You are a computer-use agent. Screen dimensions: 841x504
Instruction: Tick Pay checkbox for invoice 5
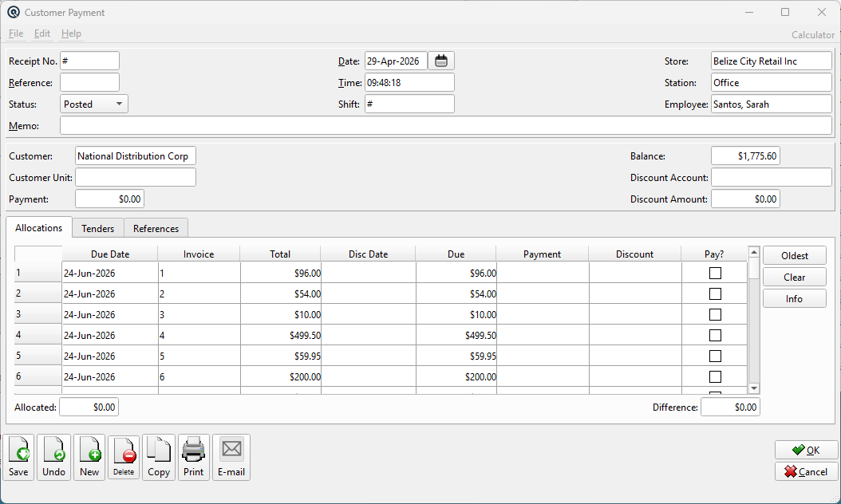click(715, 356)
